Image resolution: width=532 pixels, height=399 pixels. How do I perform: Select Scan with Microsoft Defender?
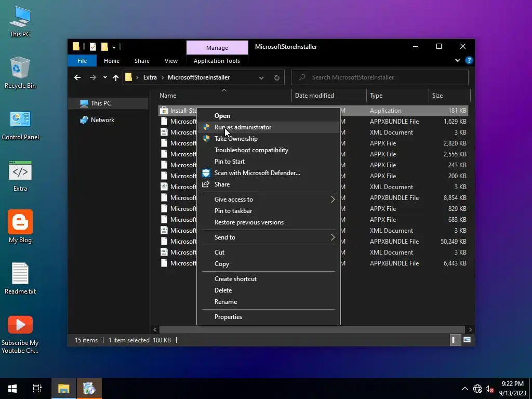tap(269, 173)
